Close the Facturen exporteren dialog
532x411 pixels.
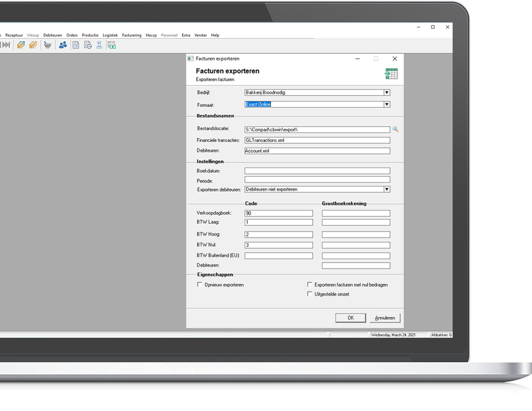395,58
